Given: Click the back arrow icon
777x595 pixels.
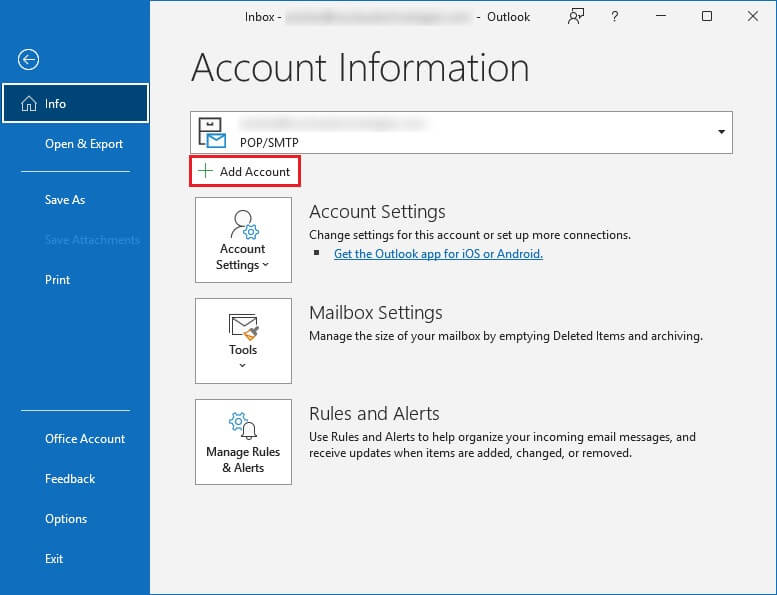Looking at the screenshot, I should pos(28,60).
